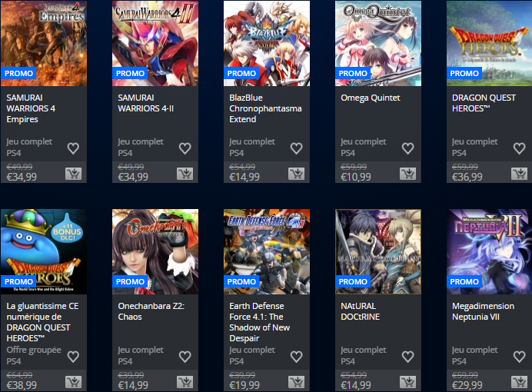This screenshot has height=392, width=532.
Task: Toggle wishlist heart for Onechanbara Z2: Chaos
Action: pos(185,357)
